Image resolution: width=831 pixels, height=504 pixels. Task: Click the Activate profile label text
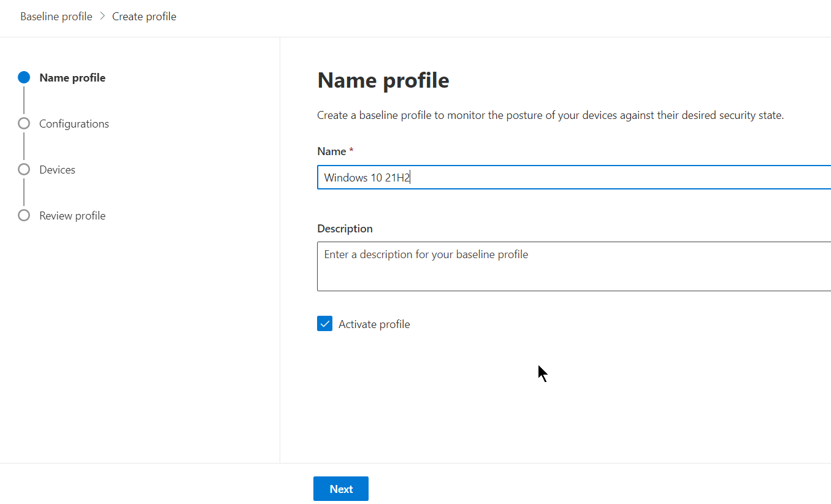[x=374, y=324]
